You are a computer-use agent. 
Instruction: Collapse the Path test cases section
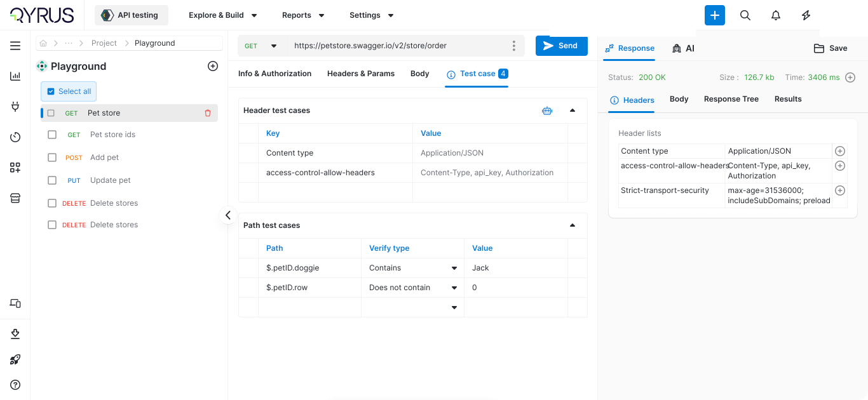(573, 225)
